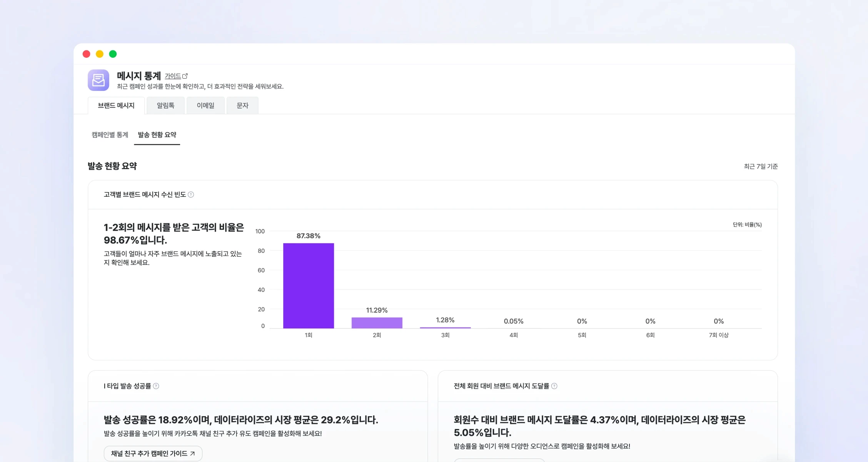The height and width of the screenshot is (462, 868).
Task: Click the 메시지 통계 envelope app icon
Action: 98,80
